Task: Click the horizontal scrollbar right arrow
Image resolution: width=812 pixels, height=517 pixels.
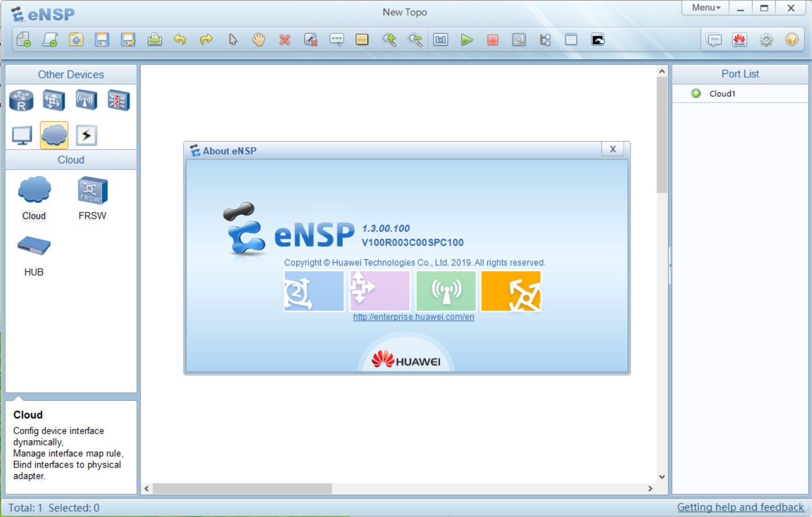Action: point(650,489)
